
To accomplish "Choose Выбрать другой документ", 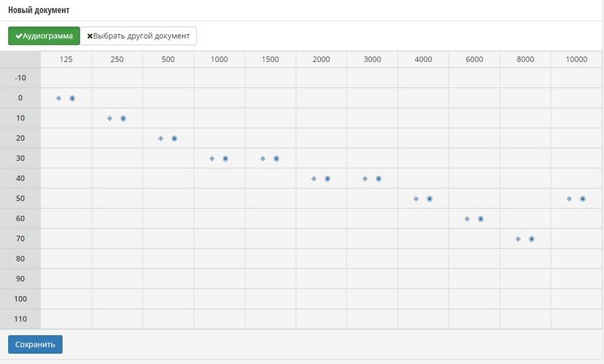I will pyautogui.click(x=138, y=35).
